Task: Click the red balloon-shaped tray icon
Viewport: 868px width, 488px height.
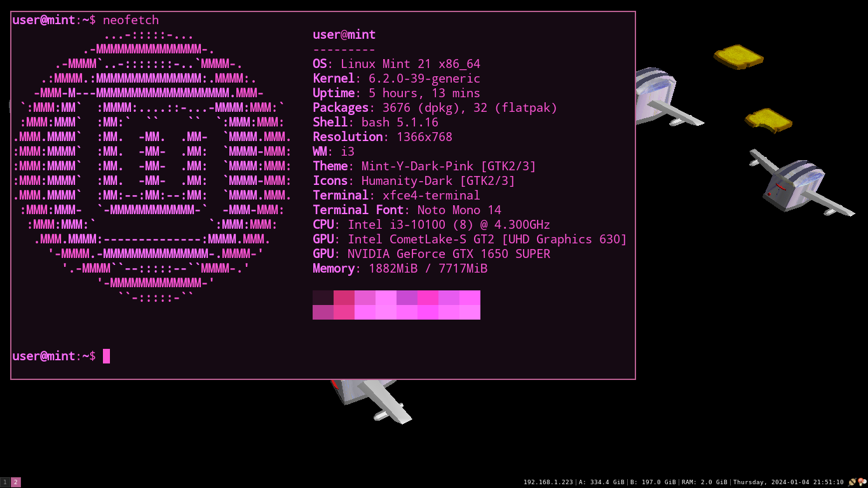Action: (x=862, y=482)
